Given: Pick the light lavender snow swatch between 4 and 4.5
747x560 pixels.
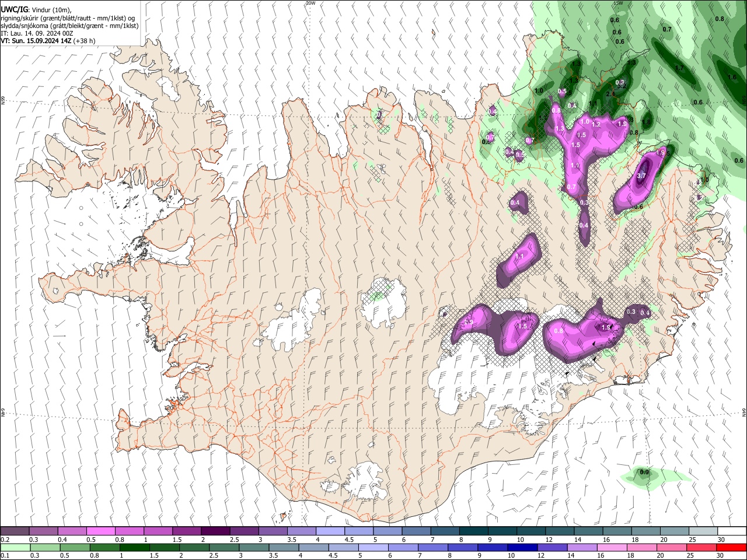Looking at the screenshot, I should (x=329, y=531).
